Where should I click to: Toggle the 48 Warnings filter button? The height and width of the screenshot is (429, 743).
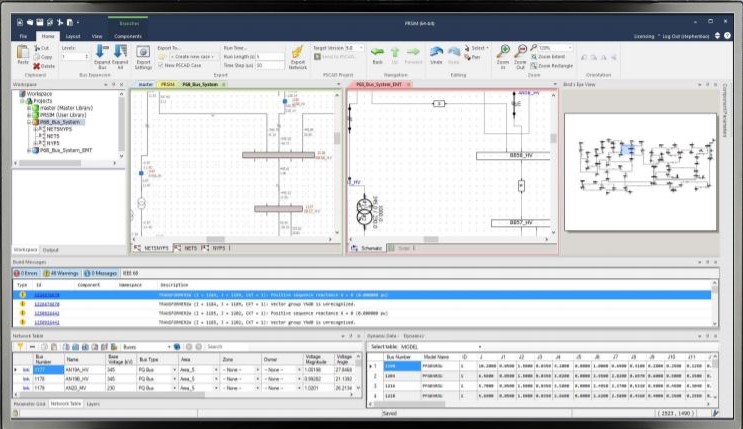coord(61,274)
